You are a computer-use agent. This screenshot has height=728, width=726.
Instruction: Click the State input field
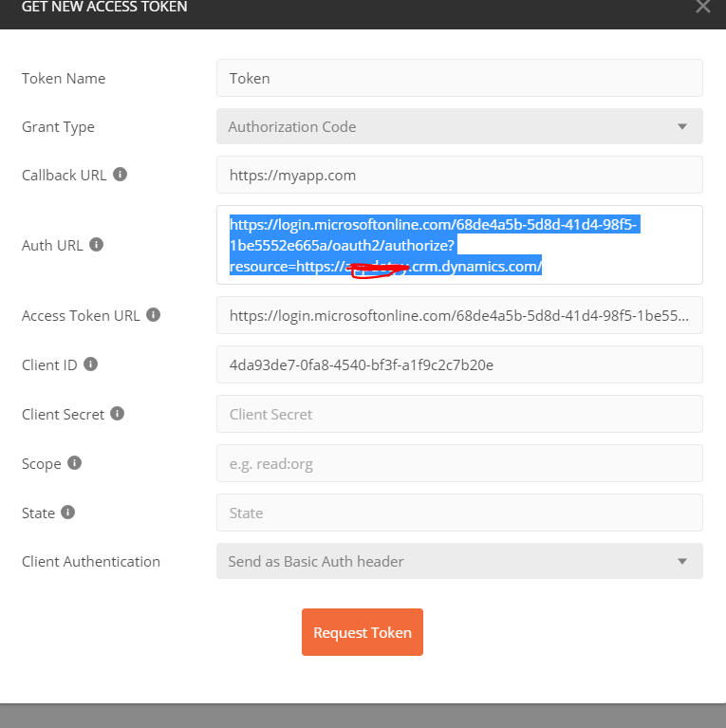click(x=459, y=513)
